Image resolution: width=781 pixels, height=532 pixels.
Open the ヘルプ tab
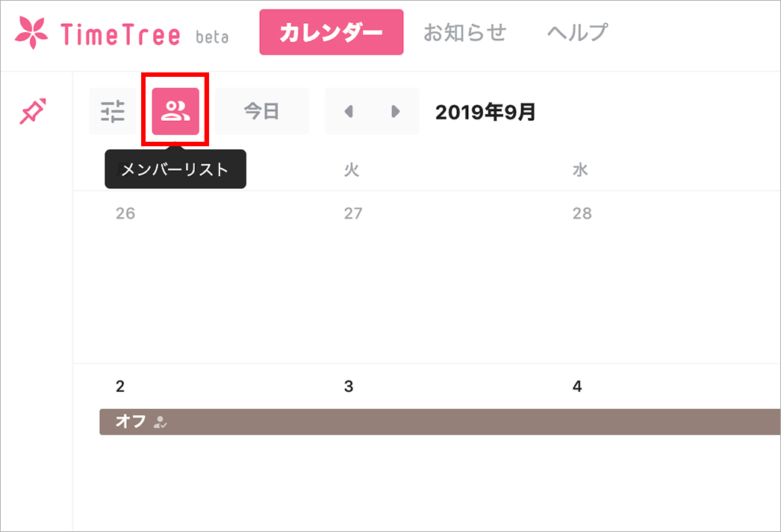point(576,33)
